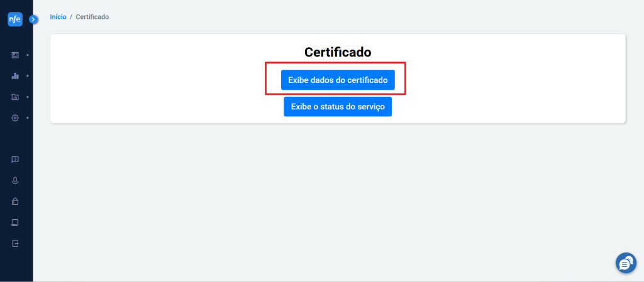The height and width of the screenshot is (282, 644).
Task: Click the Certificado breadcrumb item
Action: coord(92,17)
